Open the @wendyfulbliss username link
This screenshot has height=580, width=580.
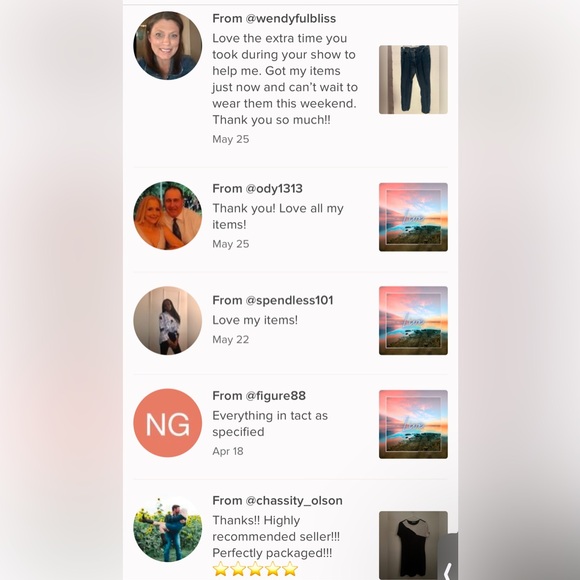tap(291, 18)
